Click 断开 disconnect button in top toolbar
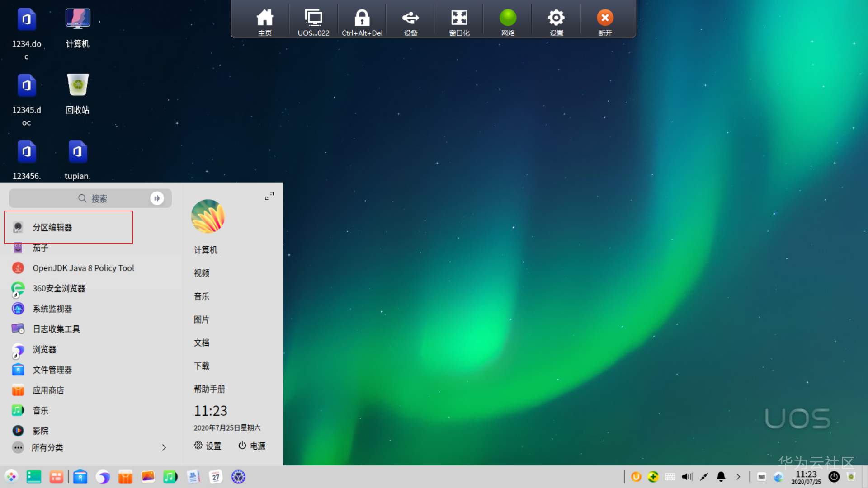868x488 pixels. click(x=605, y=22)
